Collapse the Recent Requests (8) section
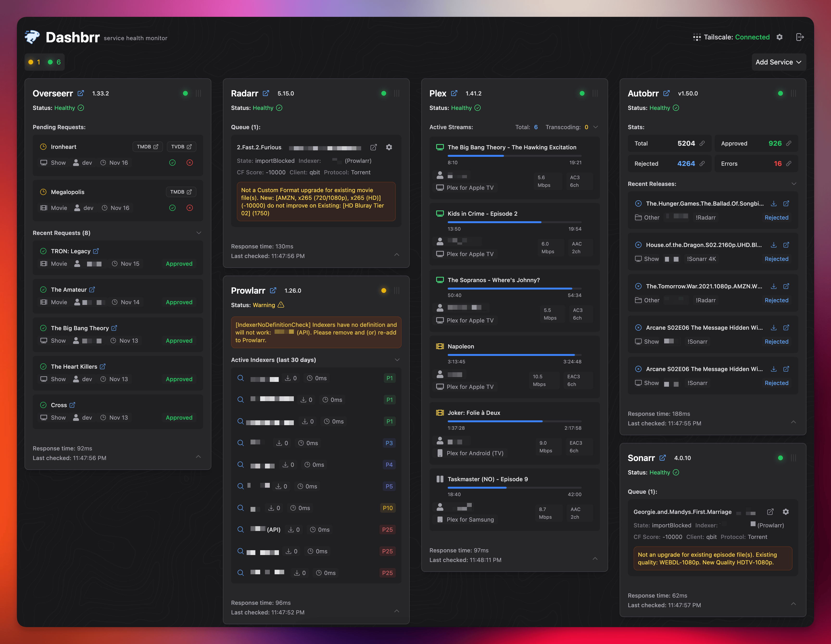Image resolution: width=831 pixels, height=644 pixels. pos(199,233)
